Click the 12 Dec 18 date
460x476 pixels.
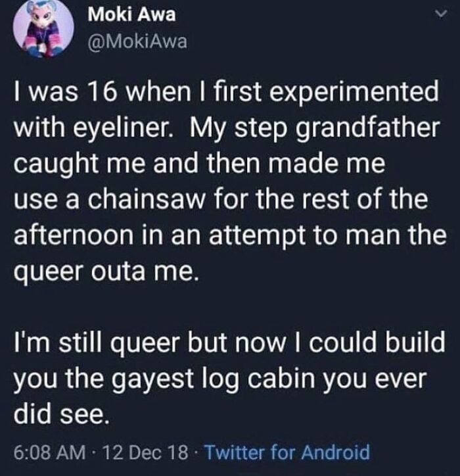tap(146, 452)
